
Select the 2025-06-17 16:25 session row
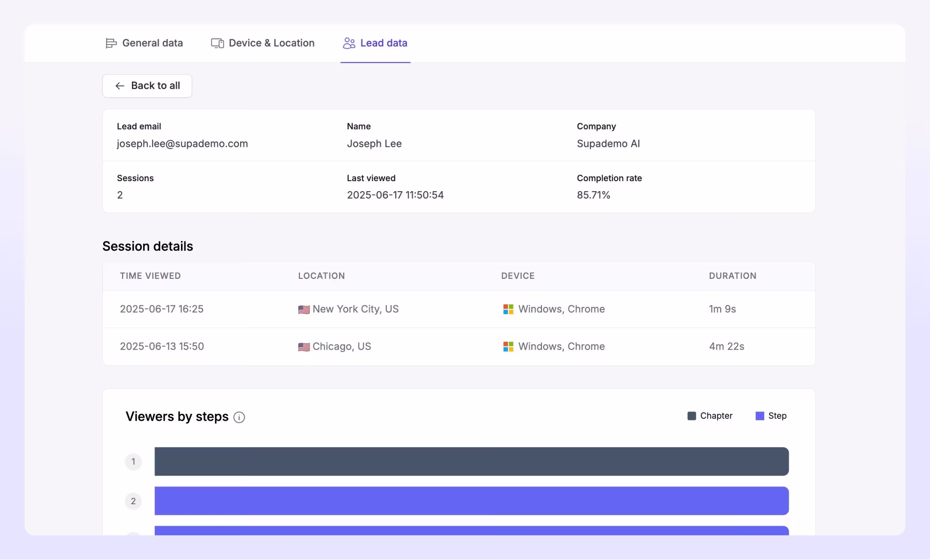[162, 309]
